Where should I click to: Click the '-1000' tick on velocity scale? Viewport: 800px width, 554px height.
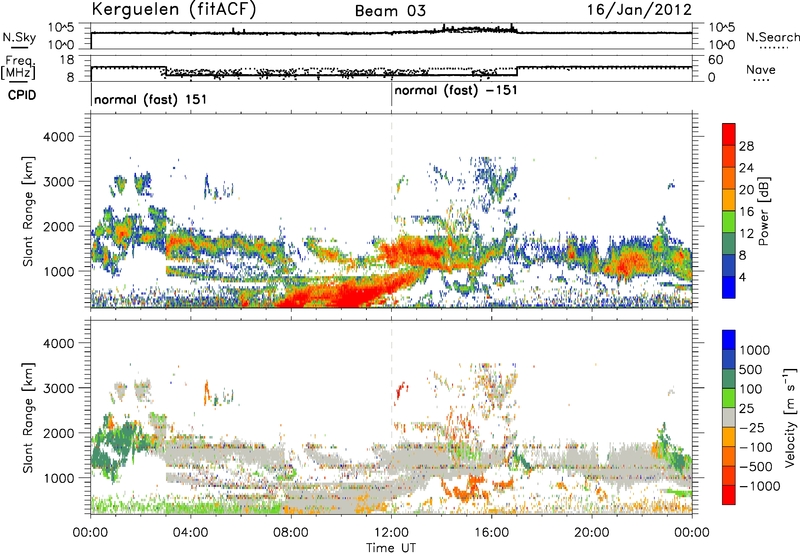(x=760, y=486)
